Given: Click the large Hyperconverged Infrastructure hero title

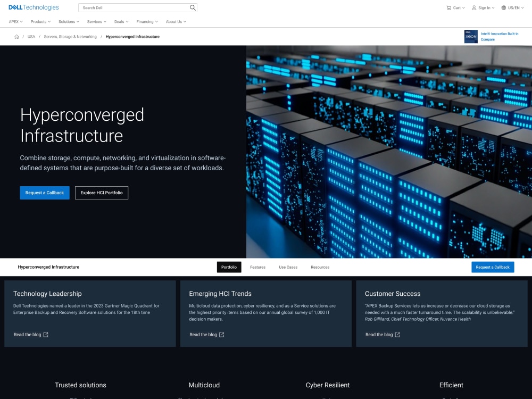Looking at the screenshot, I should click(x=82, y=125).
